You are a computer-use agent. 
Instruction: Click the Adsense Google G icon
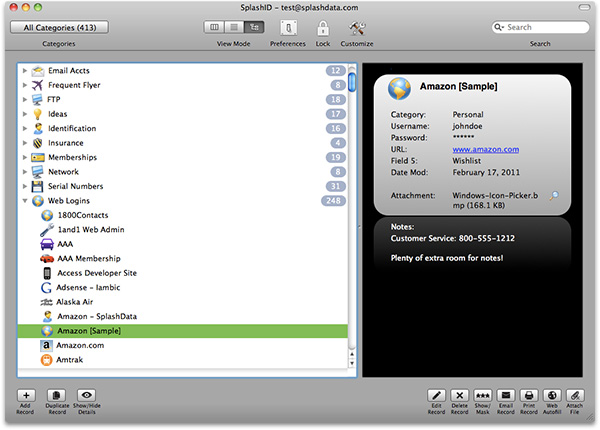click(46, 288)
